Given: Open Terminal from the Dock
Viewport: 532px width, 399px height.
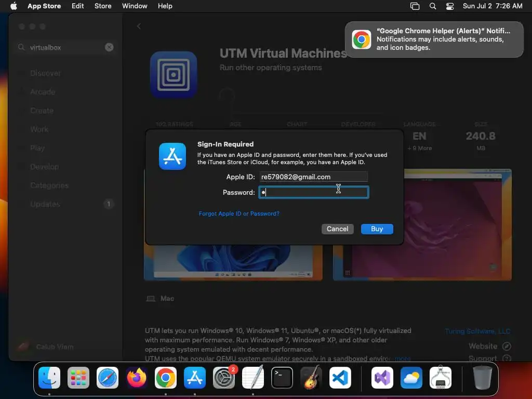Looking at the screenshot, I should click(282, 378).
